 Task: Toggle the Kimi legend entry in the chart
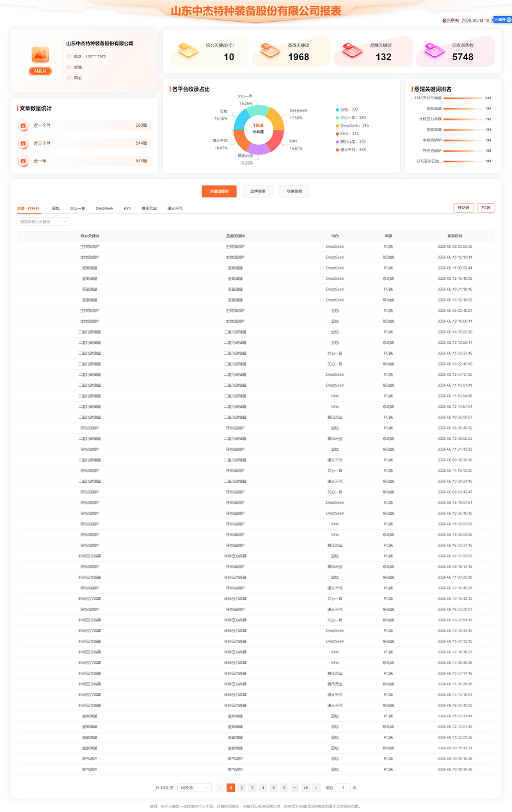click(x=347, y=133)
